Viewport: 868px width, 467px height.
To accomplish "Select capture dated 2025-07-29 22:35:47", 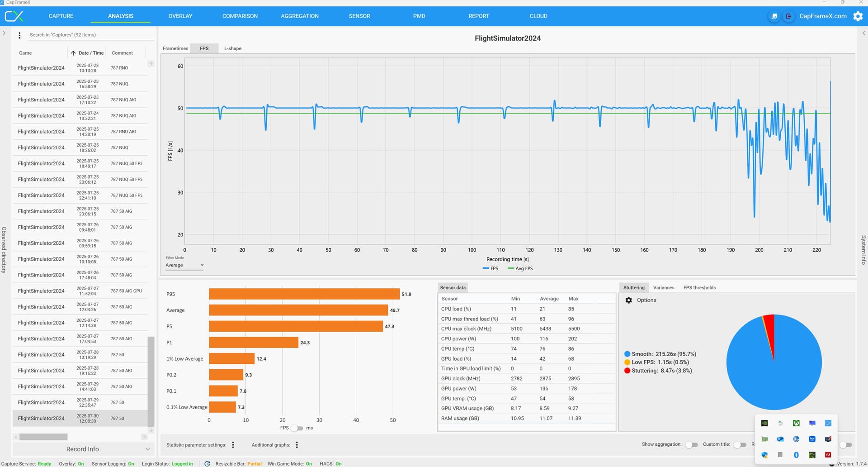I will [x=80, y=402].
